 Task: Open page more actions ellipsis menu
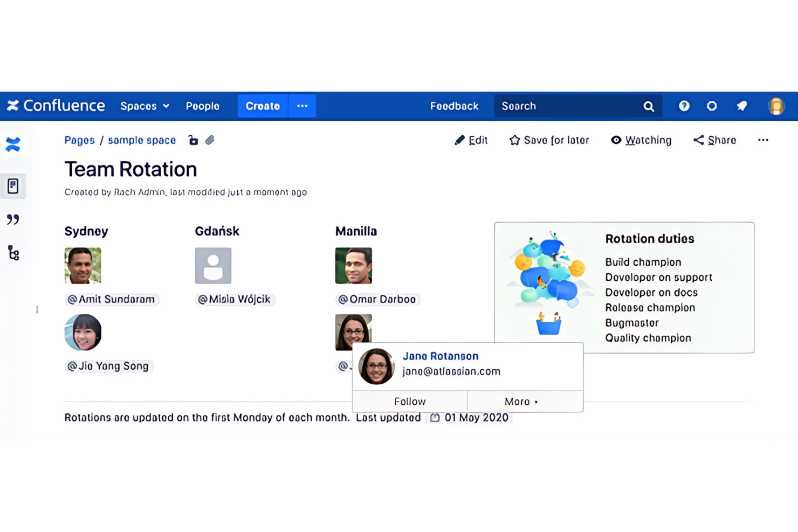[x=763, y=140]
